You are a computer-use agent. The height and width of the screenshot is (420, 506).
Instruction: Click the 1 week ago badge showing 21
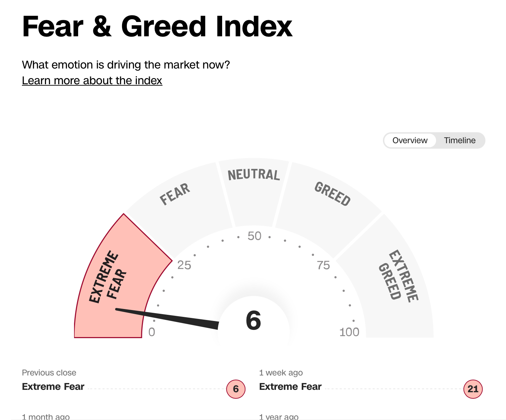[x=473, y=389]
